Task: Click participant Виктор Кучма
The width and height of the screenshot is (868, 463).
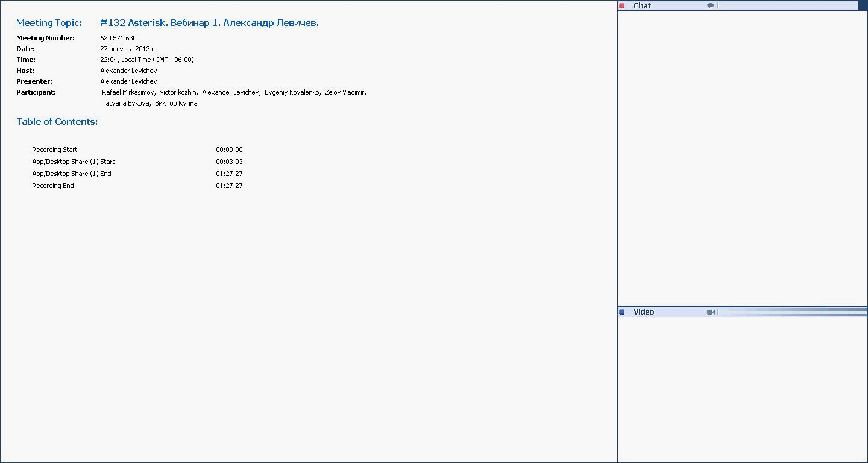Action: coord(176,103)
